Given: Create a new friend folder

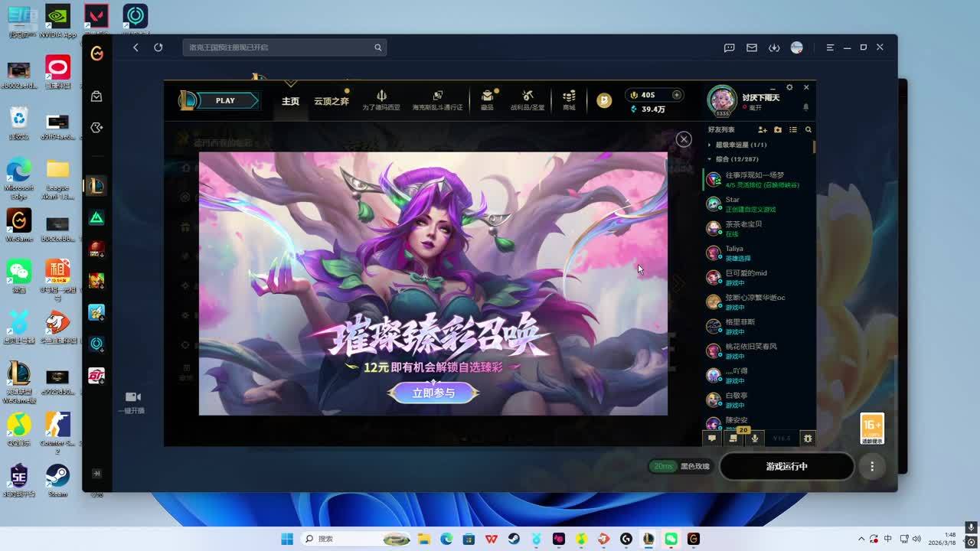Looking at the screenshot, I should [x=778, y=130].
